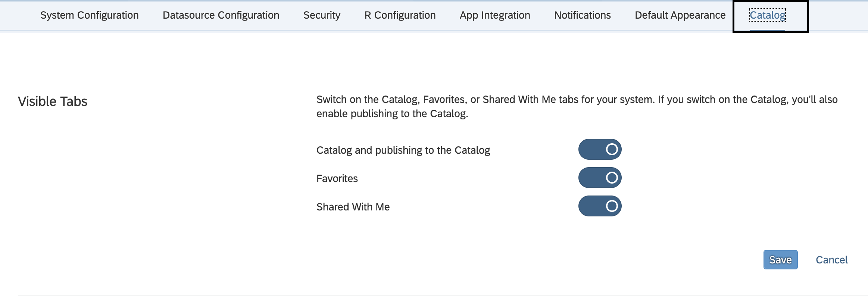
Task: Save the catalog settings
Action: point(780,260)
